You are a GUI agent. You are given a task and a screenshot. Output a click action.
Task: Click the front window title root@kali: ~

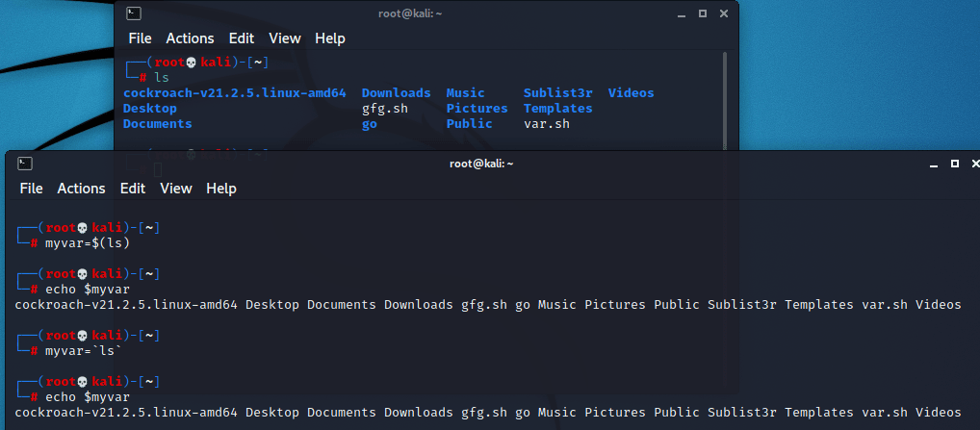pos(481,164)
